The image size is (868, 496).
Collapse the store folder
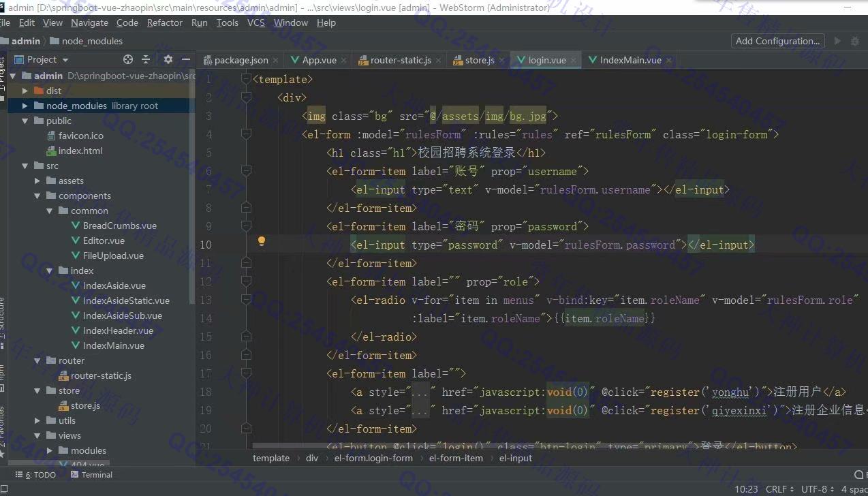point(37,390)
